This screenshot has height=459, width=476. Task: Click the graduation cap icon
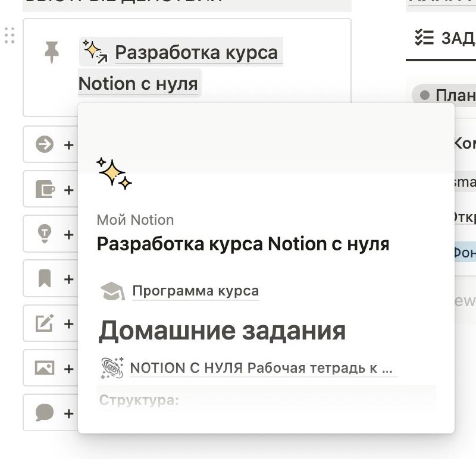tap(112, 291)
